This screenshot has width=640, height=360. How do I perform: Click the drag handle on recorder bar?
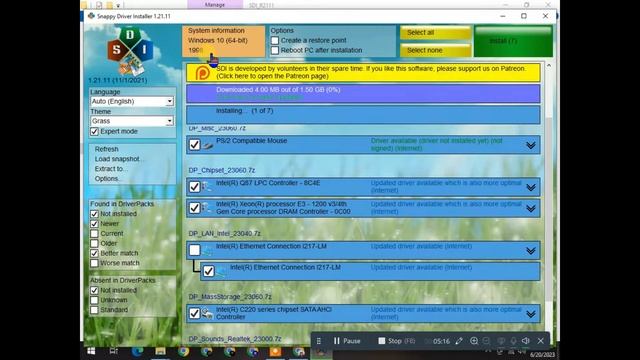tap(319, 341)
